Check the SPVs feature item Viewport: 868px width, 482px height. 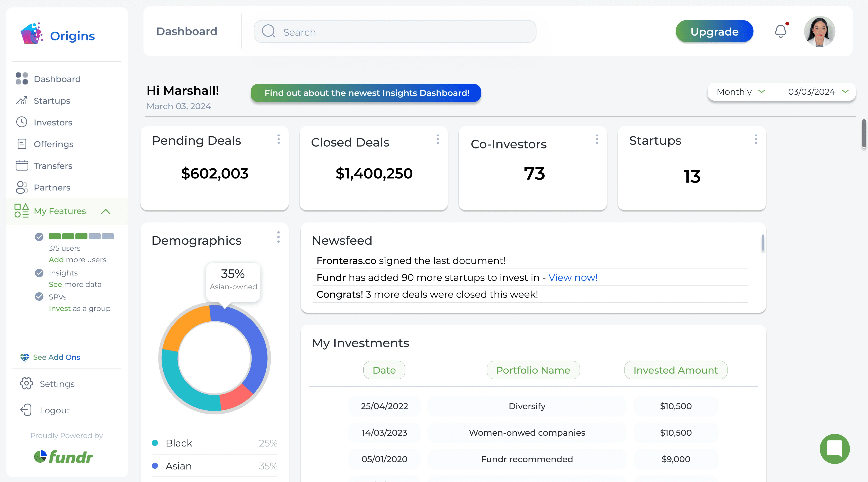(x=39, y=297)
